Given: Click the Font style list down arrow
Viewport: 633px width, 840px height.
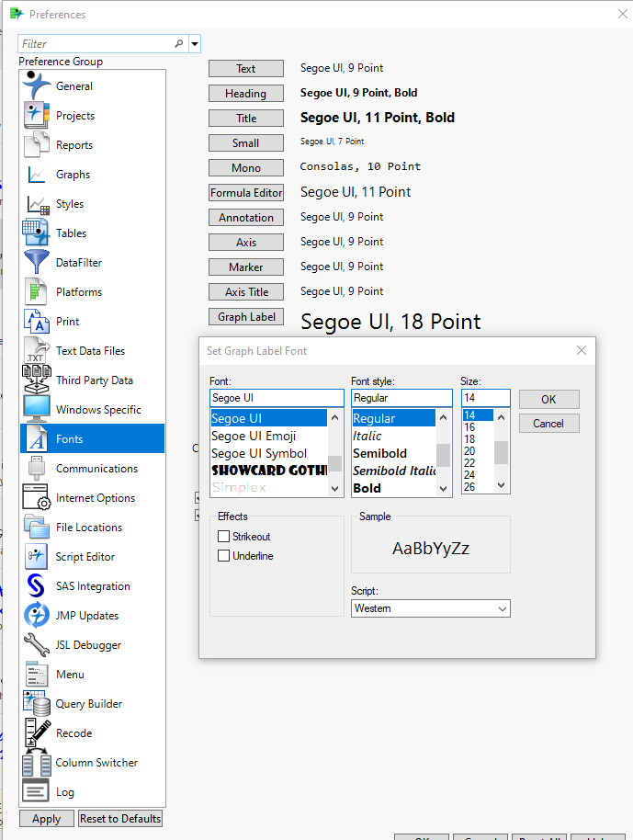Looking at the screenshot, I should pyautogui.click(x=444, y=489).
